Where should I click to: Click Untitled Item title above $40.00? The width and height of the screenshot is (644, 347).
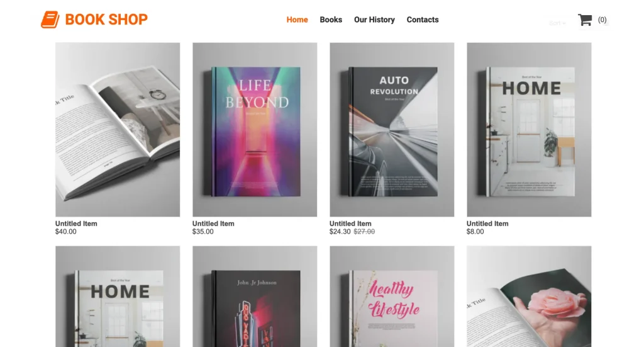(x=76, y=224)
